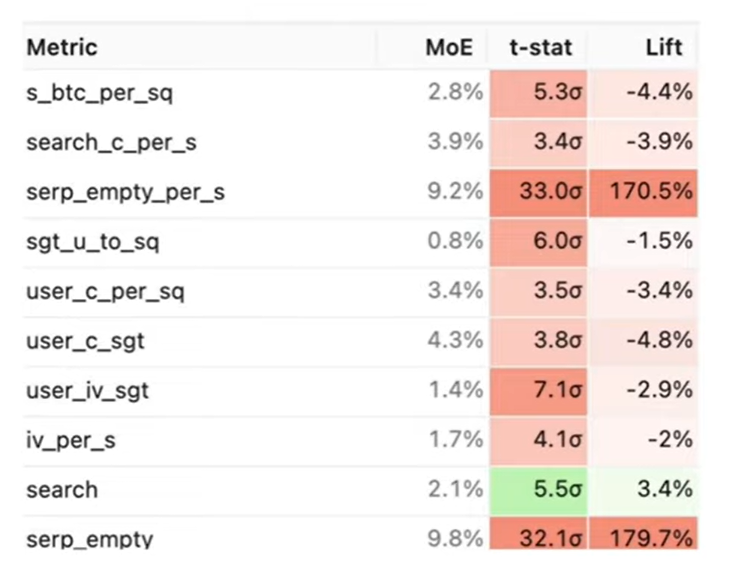Open the user_c_sgt metric
733x570 pixels.
pos(85,341)
